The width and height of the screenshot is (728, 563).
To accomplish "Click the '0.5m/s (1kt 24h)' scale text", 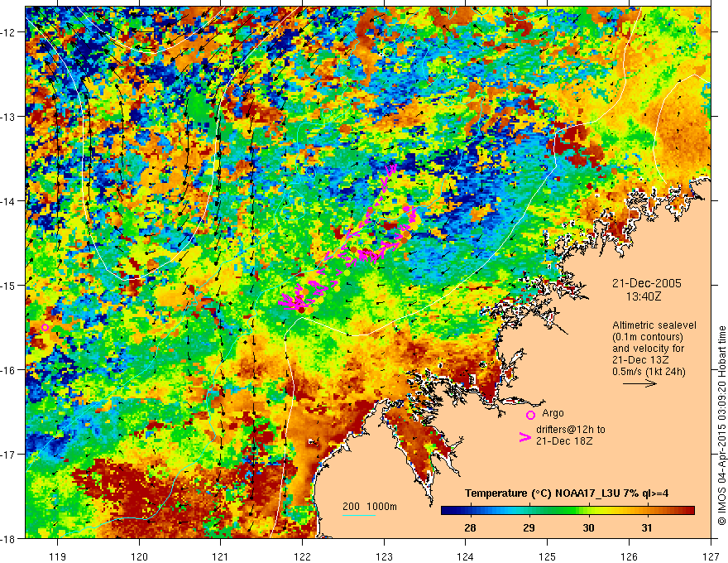I will [x=649, y=372].
